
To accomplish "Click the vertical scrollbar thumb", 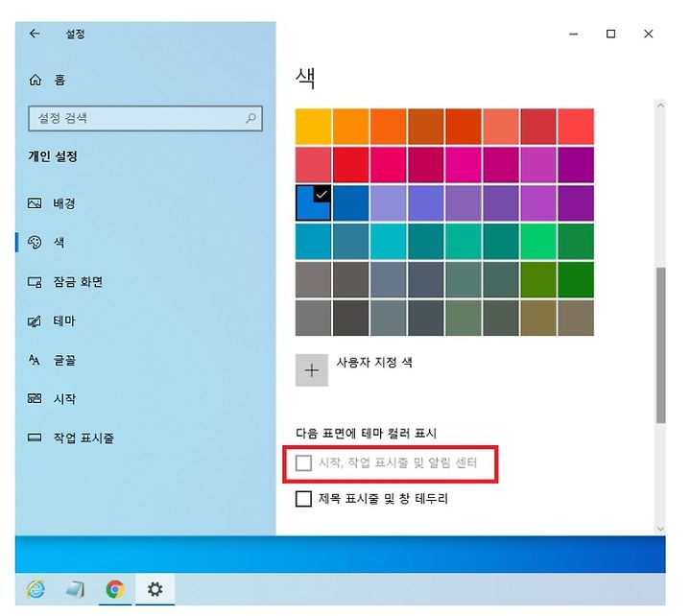I will 660,345.
